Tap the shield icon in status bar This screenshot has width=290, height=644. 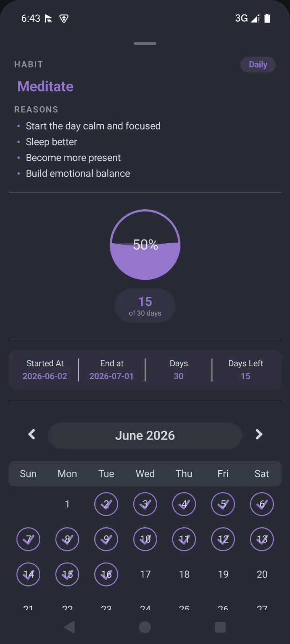(x=64, y=19)
